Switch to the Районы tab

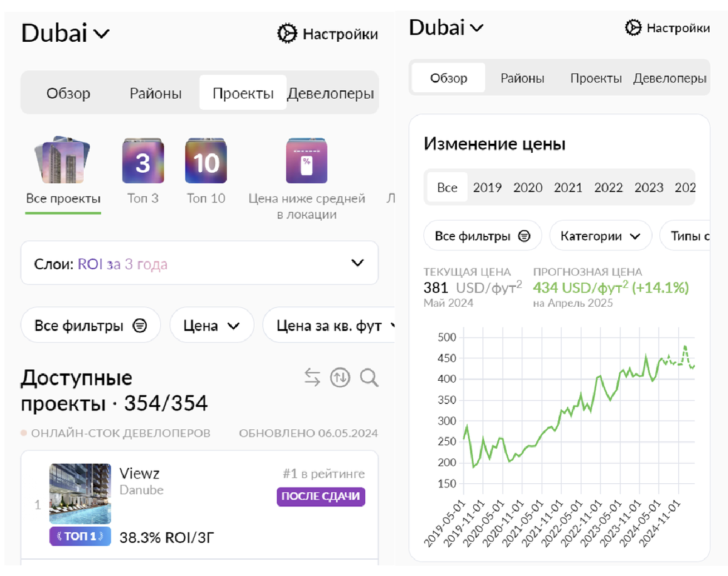click(x=155, y=93)
